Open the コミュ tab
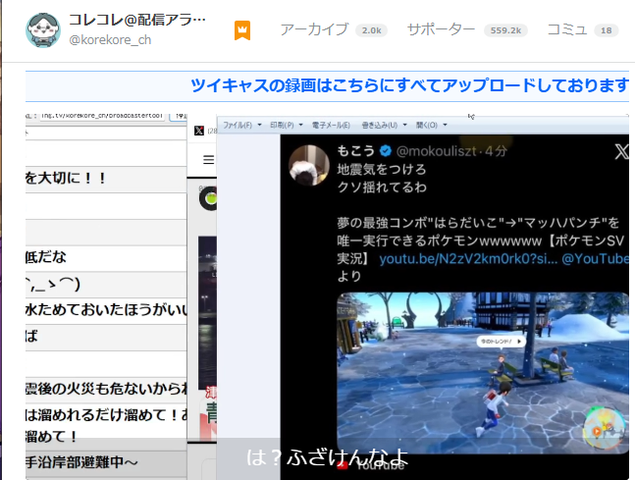Screen dimensions: 635x480 tap(567, 30)
